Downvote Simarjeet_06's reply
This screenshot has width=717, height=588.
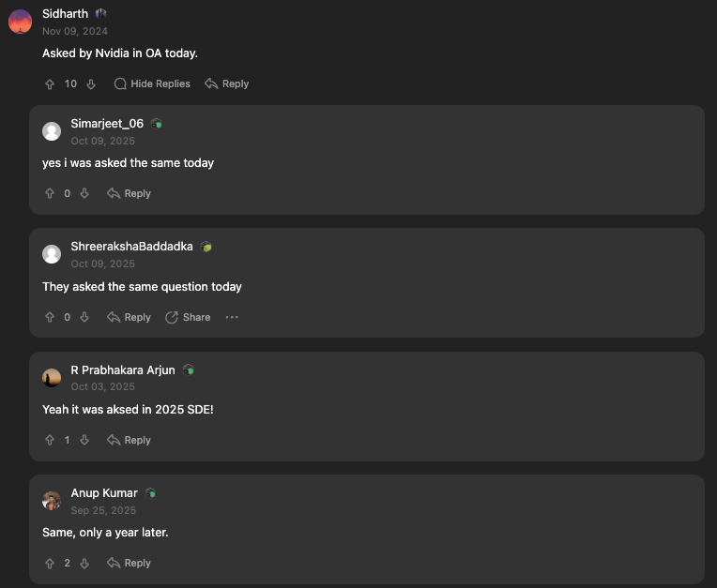coord(84,194)
